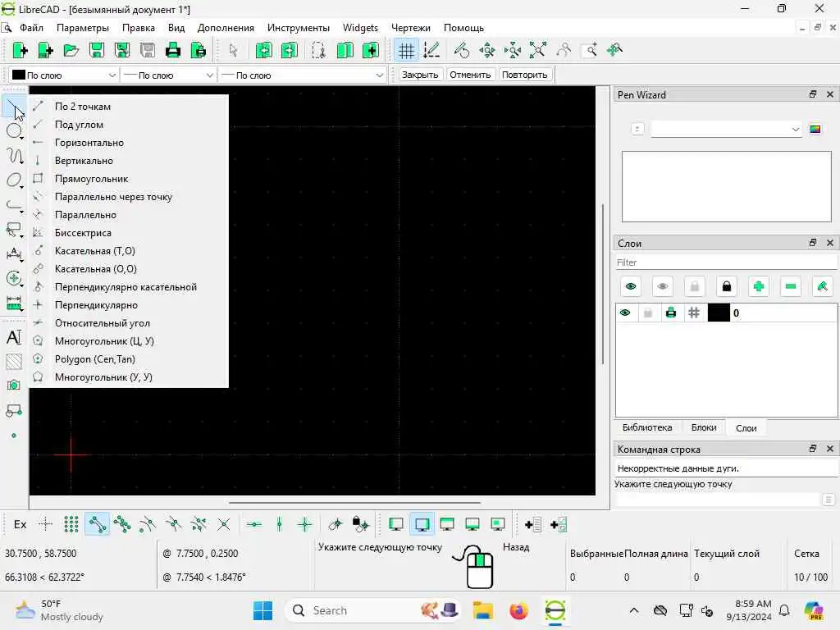Remove layer with minus icon
This screenshot has width=840, height=630.
click(x=791, y=286)
